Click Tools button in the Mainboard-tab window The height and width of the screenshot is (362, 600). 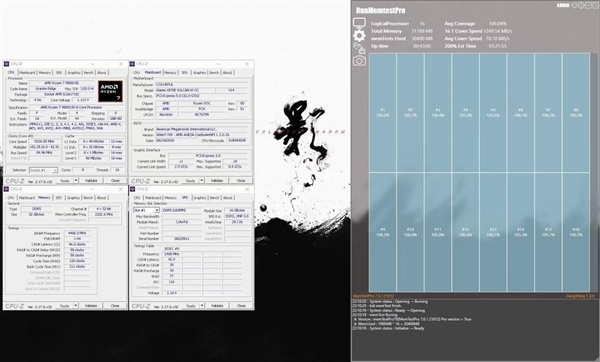(x=190, y=180)
